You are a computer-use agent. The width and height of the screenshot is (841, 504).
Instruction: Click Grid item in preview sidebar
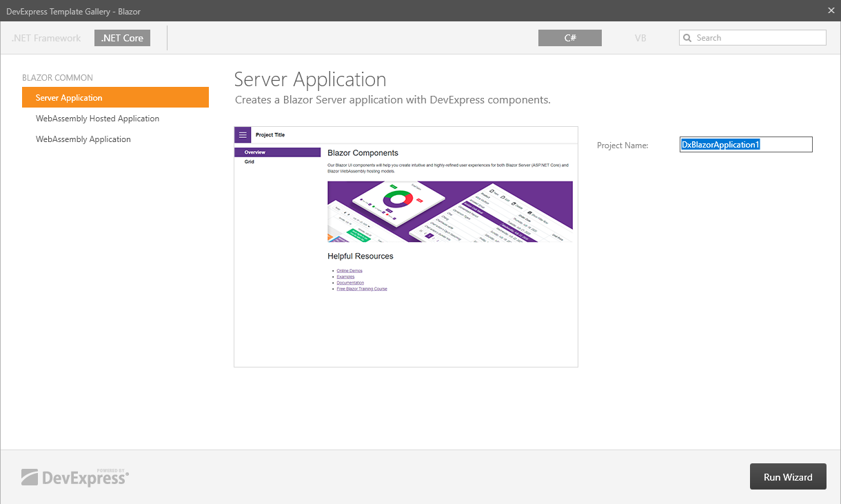click(x=250, y=162)
